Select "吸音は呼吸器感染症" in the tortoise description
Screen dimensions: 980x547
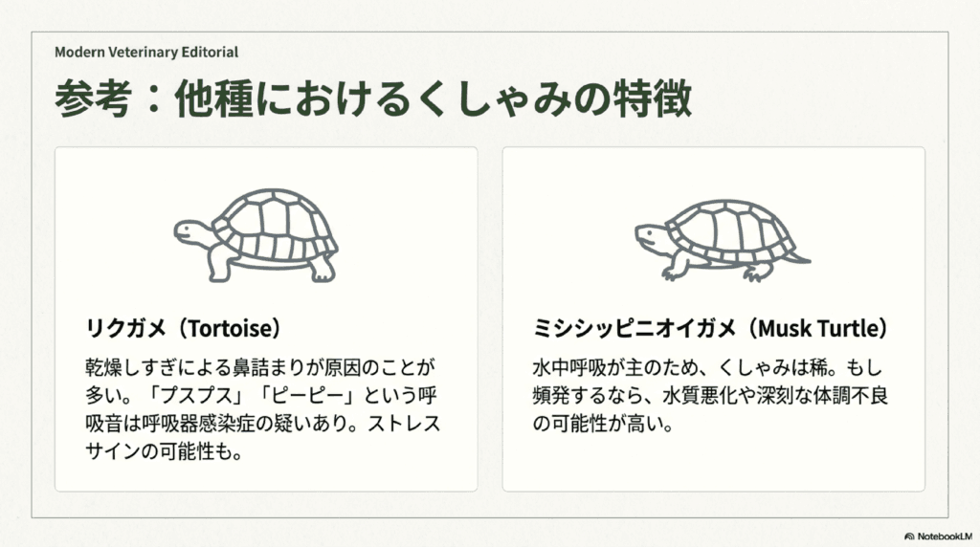click(169, 423)
